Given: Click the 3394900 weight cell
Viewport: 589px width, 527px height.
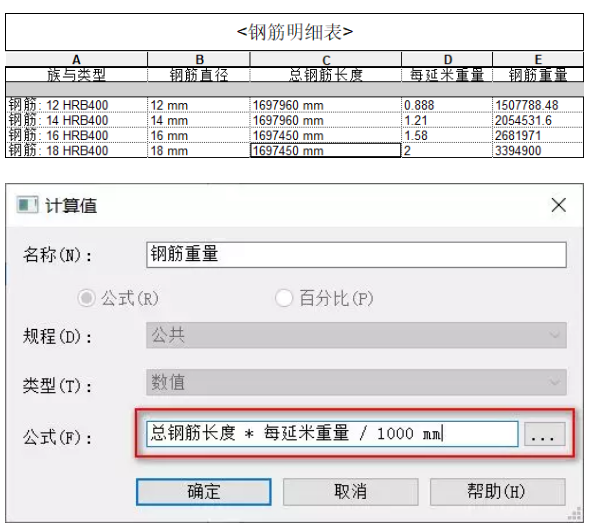Looking at the screenshot, I should 538,150.
